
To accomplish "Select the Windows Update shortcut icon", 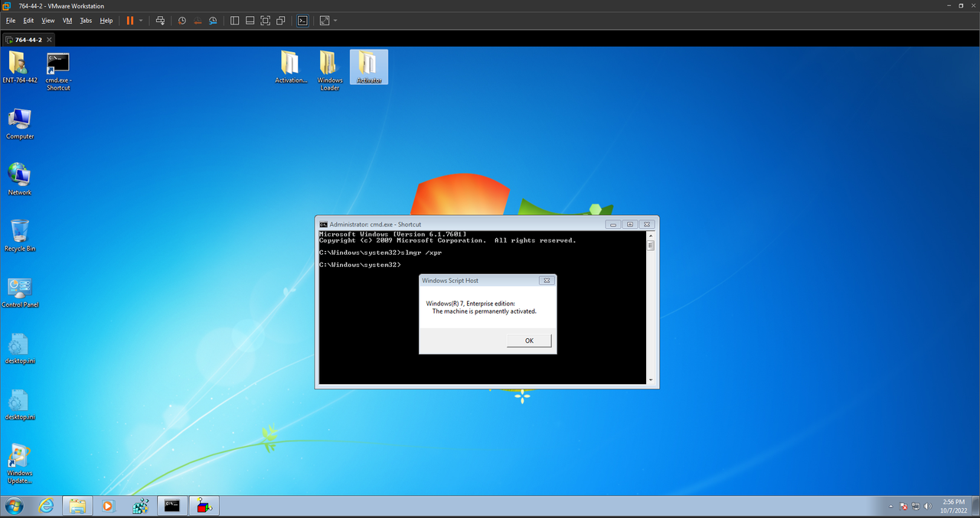I will tap(20, 464).
